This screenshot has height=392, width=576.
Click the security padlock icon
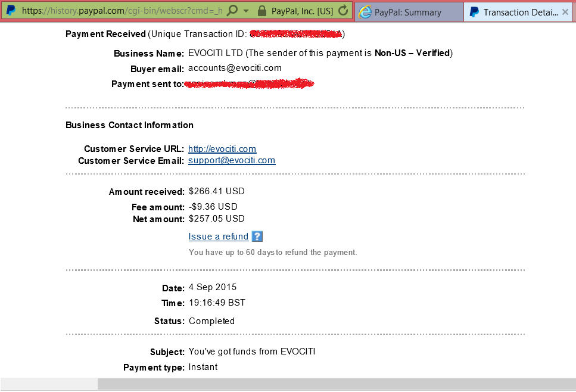(x=262, y=11)
